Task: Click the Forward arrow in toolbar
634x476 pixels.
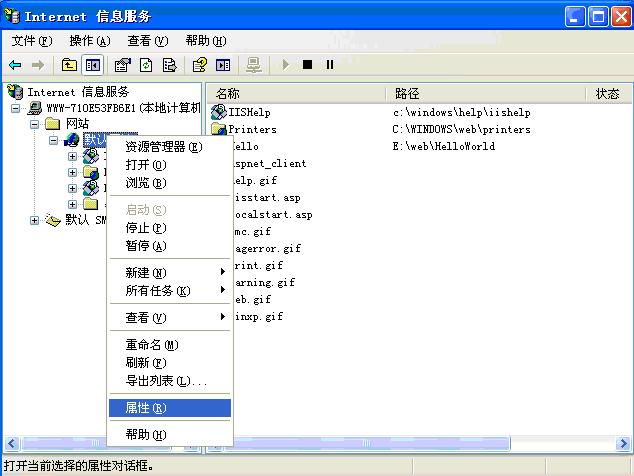Action: click(x=38, y=65)
